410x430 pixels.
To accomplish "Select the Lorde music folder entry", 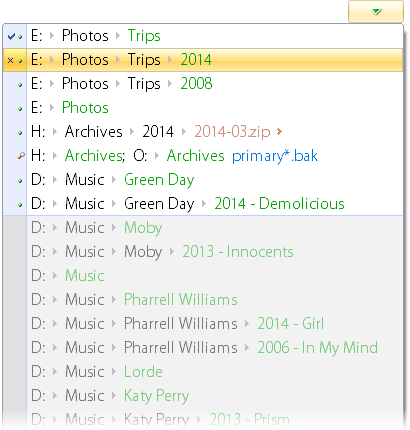I will point(214,372).
